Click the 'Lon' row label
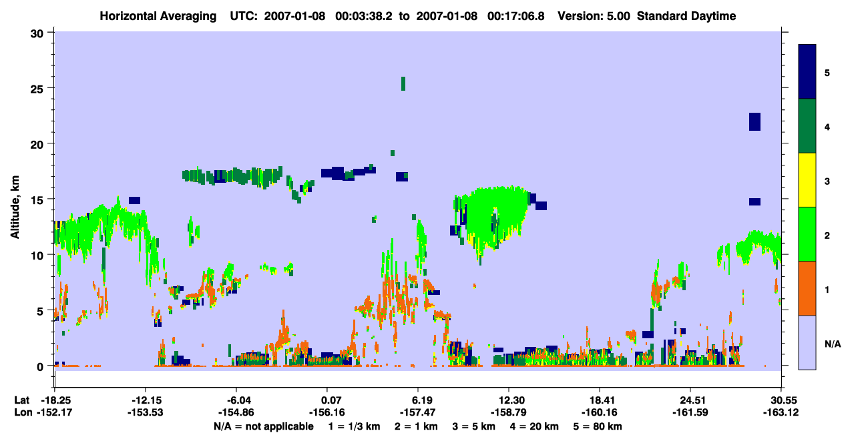This screenshot has width=868, height=445. coord(23,413)
